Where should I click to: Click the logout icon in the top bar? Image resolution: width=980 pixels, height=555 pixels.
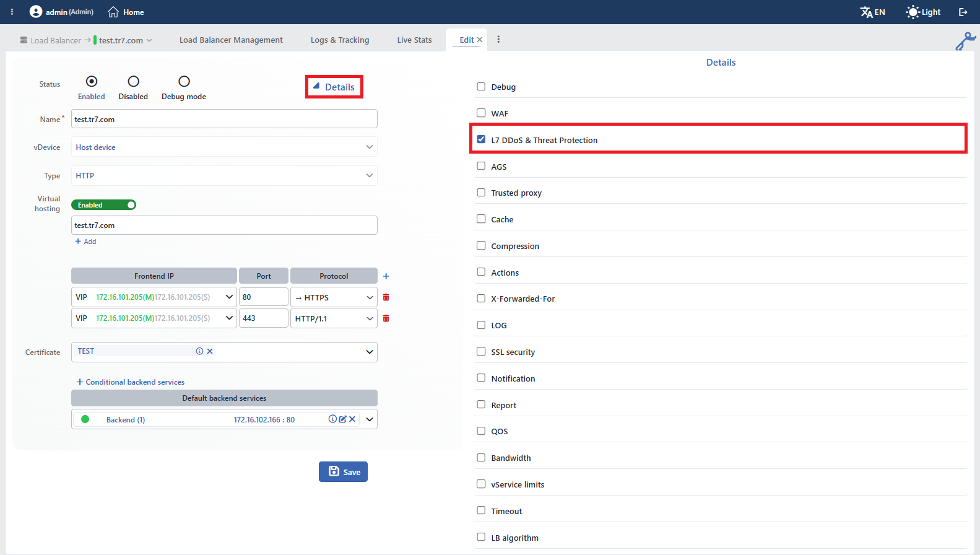963,12
